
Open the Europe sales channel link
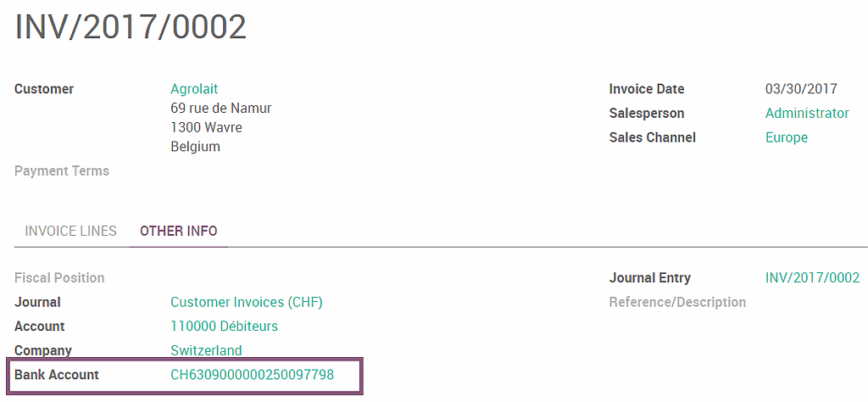(x=786, y=137)
